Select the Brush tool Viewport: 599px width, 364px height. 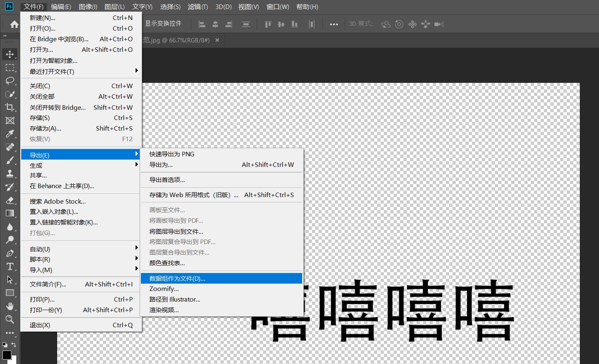[10, 160]
